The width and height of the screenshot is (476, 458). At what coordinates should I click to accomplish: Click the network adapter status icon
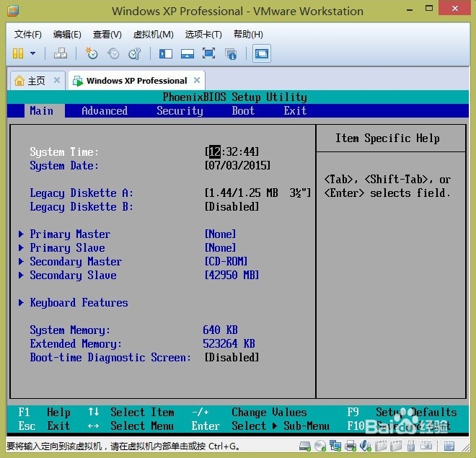(x=335, y=446)
